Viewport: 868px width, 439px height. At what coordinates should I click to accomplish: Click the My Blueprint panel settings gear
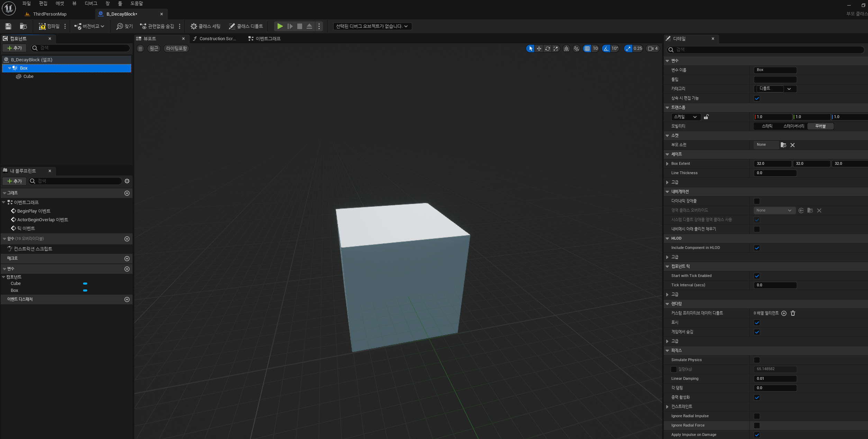coord(127,181)
